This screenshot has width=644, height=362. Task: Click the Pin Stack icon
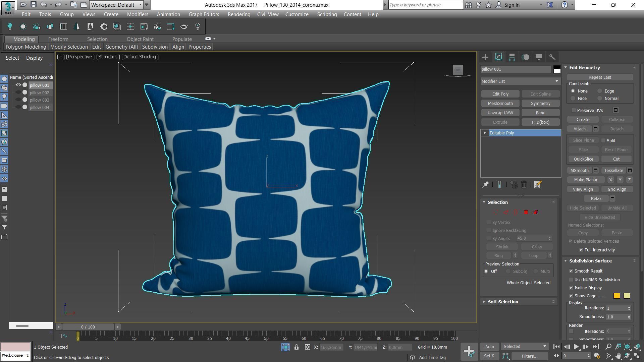tap(485, 185)
